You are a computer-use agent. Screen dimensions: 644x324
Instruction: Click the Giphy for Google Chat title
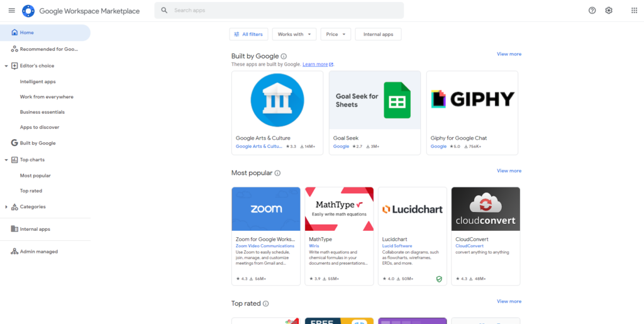click(x=458, y=138)
